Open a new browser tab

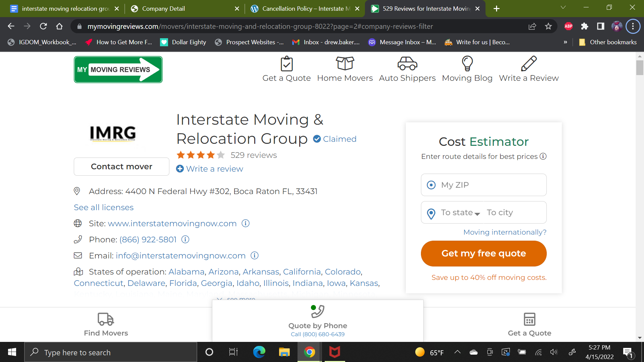click(497, 9)
